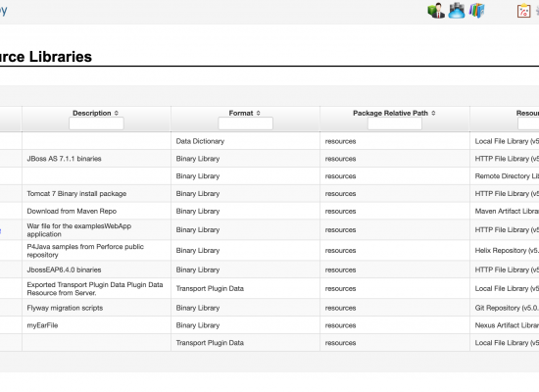Click 'Binary Library' in Flyway migration row

(x=198, y=308)
